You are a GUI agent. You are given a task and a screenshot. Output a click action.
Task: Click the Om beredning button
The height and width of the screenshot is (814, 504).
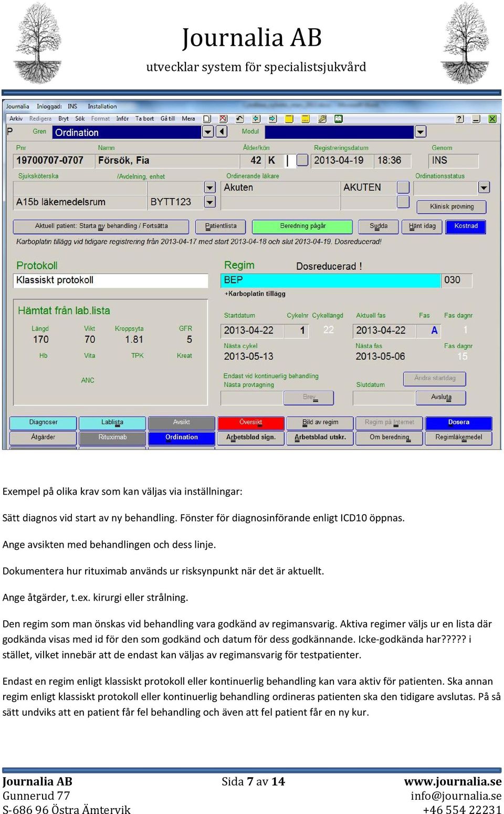coord(390,437)
